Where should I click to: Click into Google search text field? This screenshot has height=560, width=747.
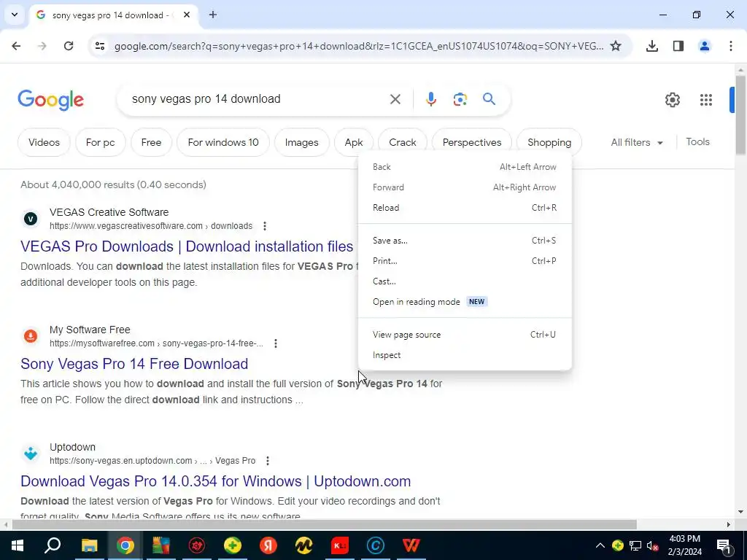pyautogui.click(x=258, y=99)
